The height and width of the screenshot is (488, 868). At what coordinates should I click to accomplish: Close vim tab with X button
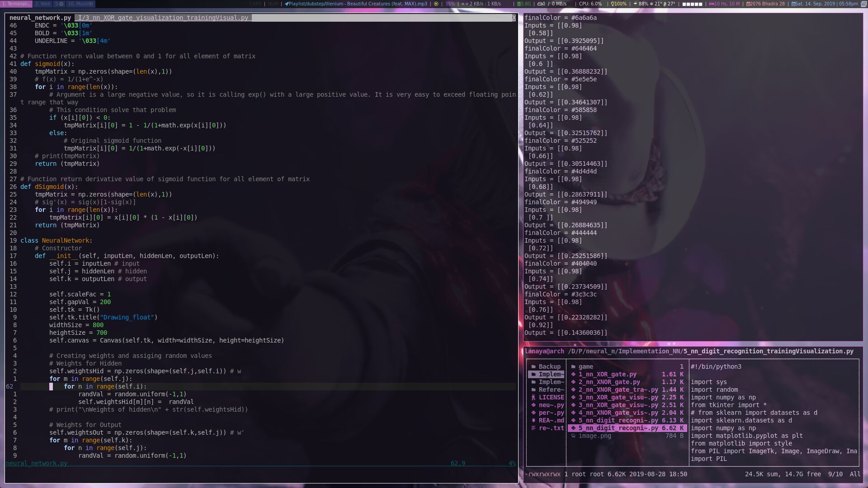514,18
